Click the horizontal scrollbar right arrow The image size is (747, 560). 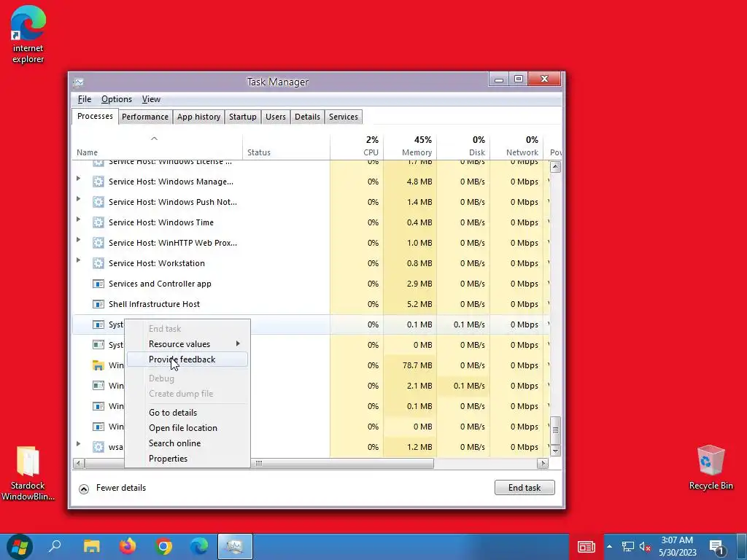[x=543, y=463]
